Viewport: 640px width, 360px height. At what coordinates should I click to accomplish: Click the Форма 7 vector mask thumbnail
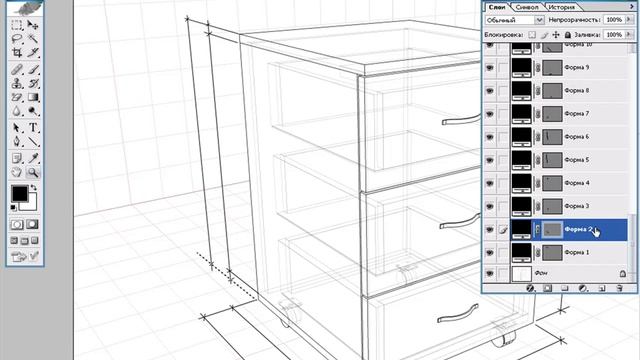(x=552, y=114)
